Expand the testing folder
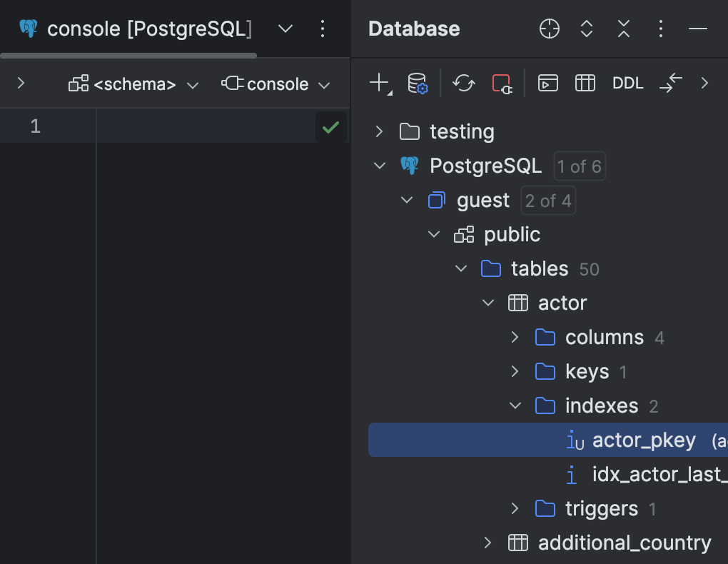Viewport: 728px width, 564px height. pos(378,131)
